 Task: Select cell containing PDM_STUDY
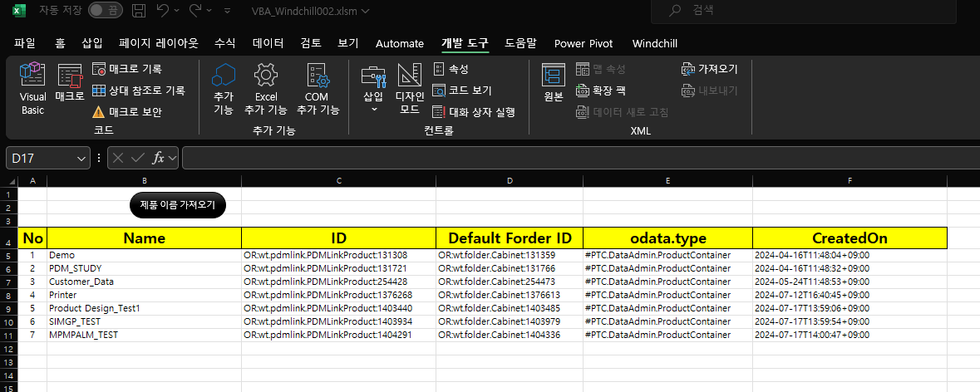(x=145, y=268)
